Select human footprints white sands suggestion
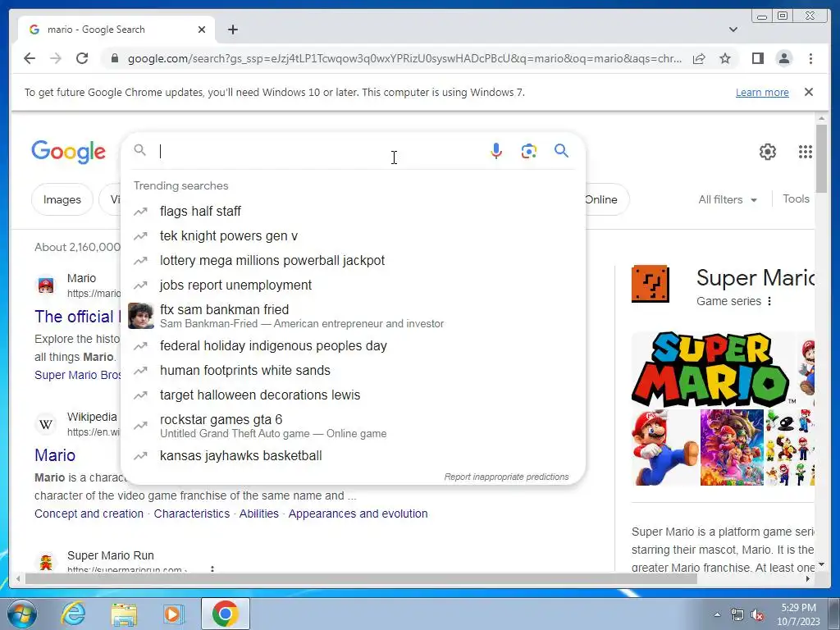This screenshot has width=840, height=630. click(x=354, y=370)
